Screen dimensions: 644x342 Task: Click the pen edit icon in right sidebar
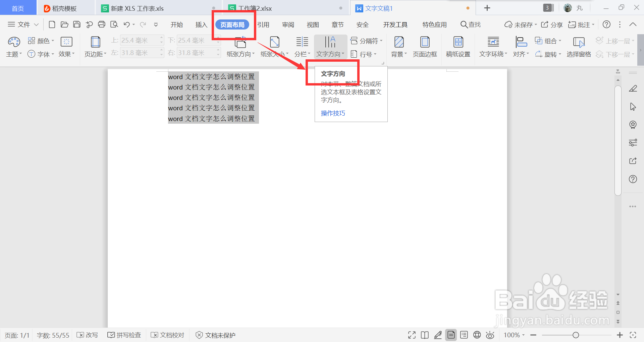coord(633,89)
